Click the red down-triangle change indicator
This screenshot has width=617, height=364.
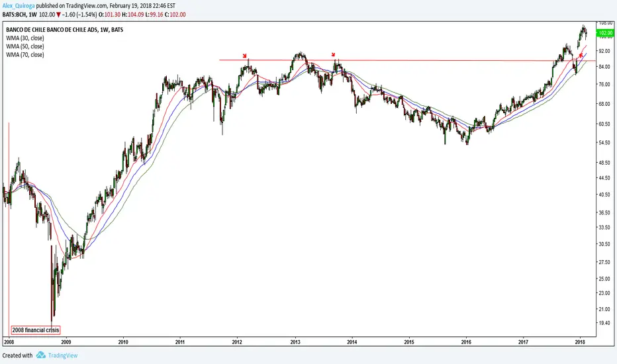[58, 15]
